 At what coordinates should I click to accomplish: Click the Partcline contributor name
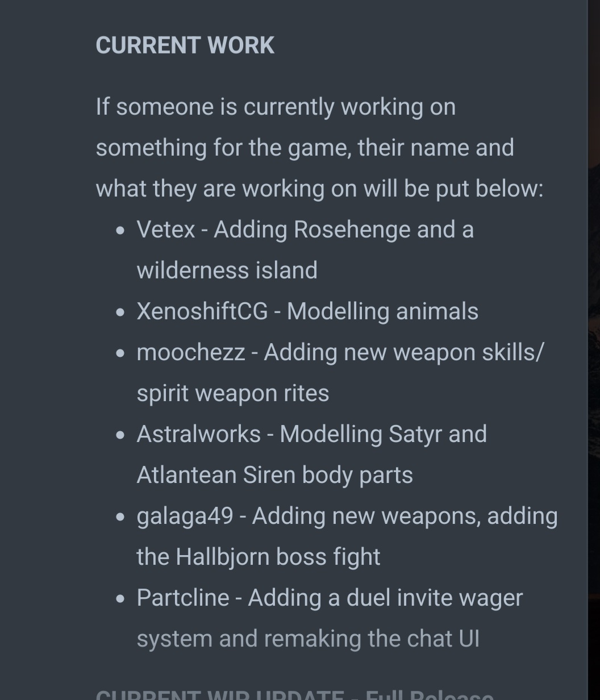pos(183,598)
